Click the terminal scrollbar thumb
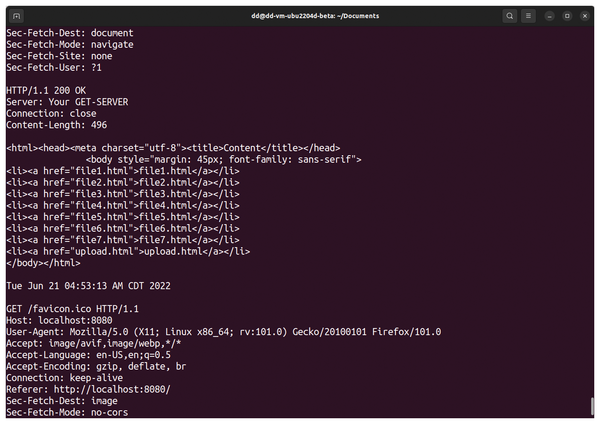 coord(592,407)
